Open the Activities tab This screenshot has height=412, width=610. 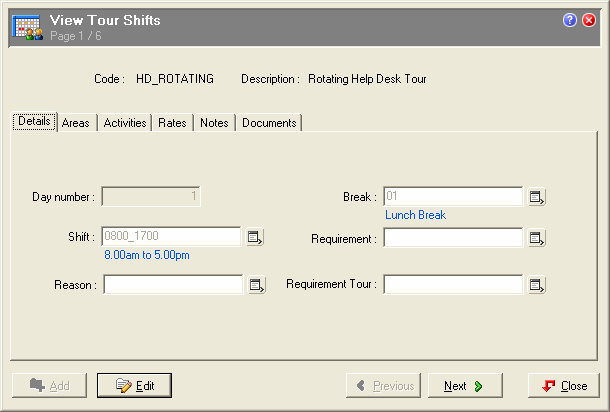(125, 123)
